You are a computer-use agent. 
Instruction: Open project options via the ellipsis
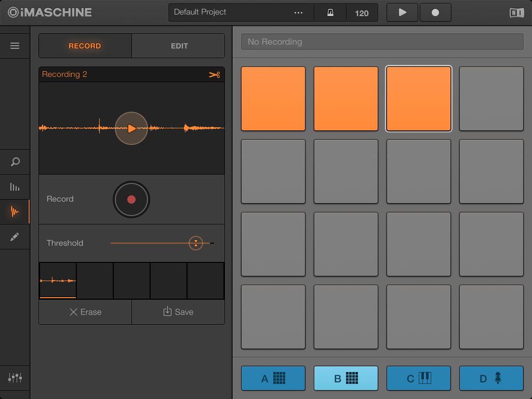tap(298, 12)
